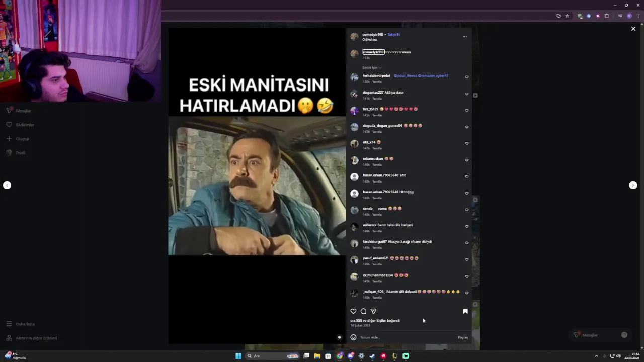Like the post with the heart icon
The width and height of the screenshot is (644, 362).
point(353,311)
